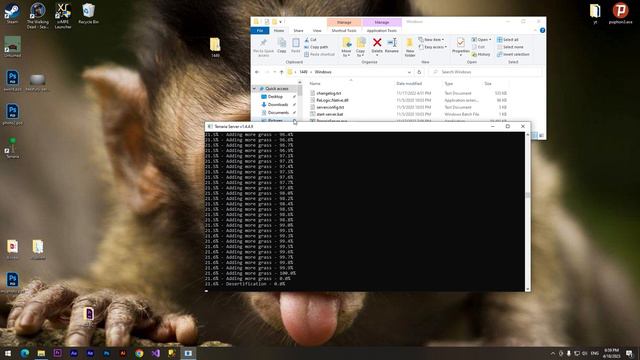Screen dimensions: 640x360
Task: Open the Open dropdown in ribbon
Action: [482, 40]
